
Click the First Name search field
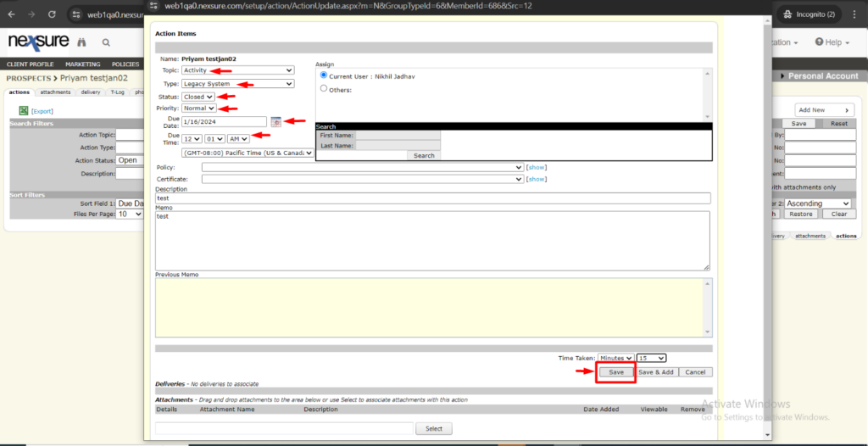point(398,135)
